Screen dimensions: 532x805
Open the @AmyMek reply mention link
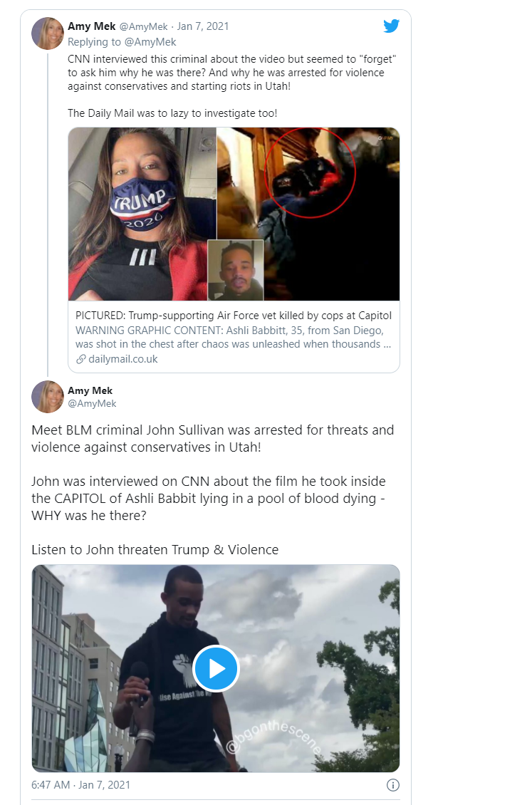(150, 42)
